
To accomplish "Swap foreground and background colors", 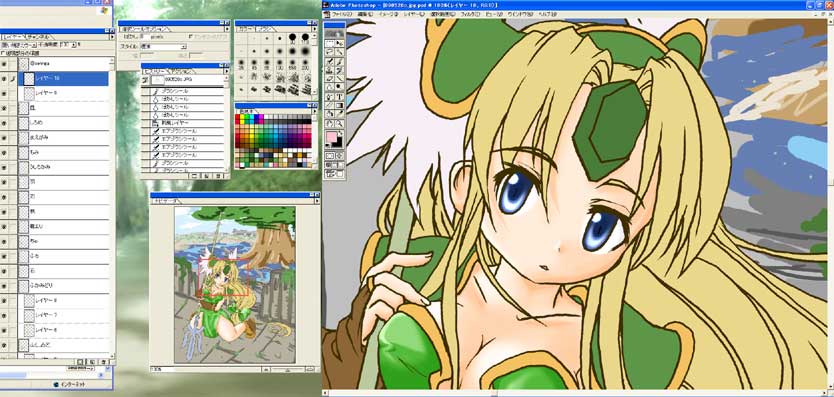I will pyautogui.click(x=341, y=133).
